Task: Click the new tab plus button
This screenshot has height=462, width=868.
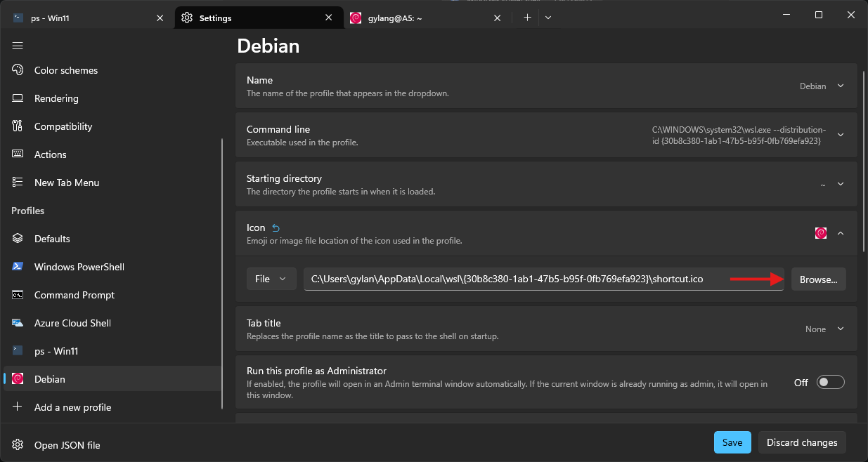Action: [x=527, y=18]
